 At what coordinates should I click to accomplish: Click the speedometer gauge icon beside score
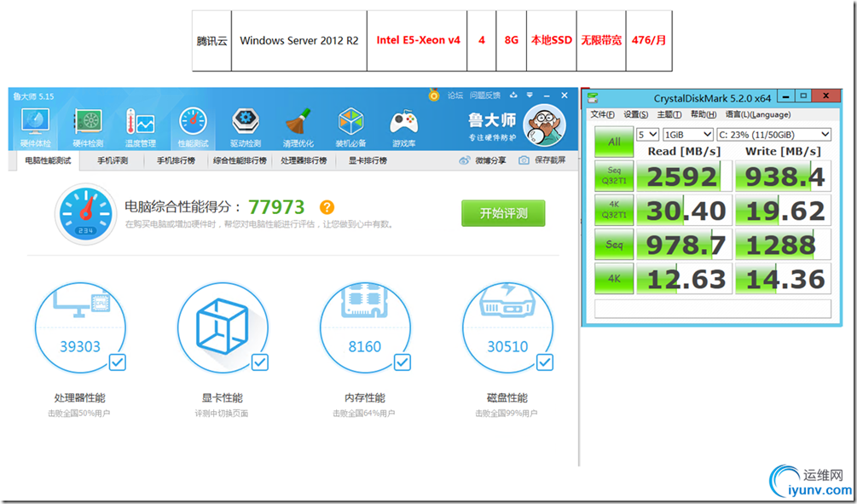(x=86, y=214)
